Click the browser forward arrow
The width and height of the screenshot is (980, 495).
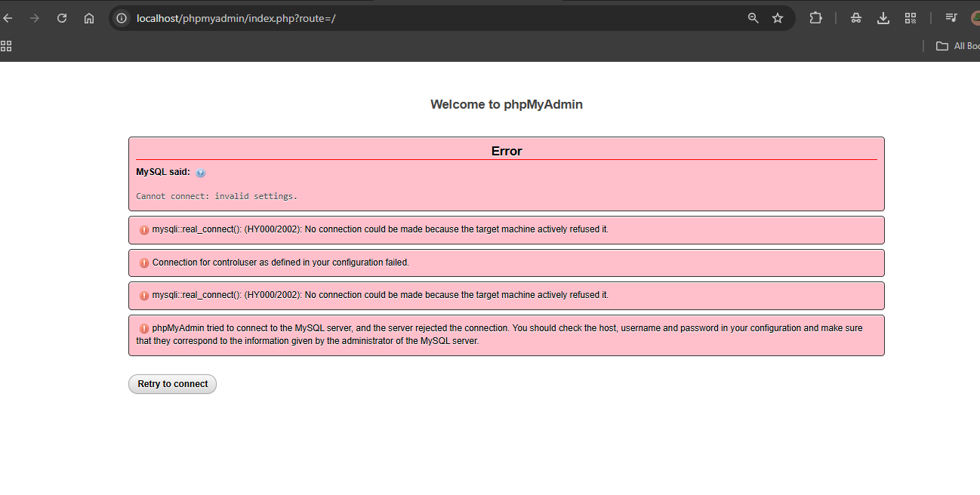click(35, 18)
